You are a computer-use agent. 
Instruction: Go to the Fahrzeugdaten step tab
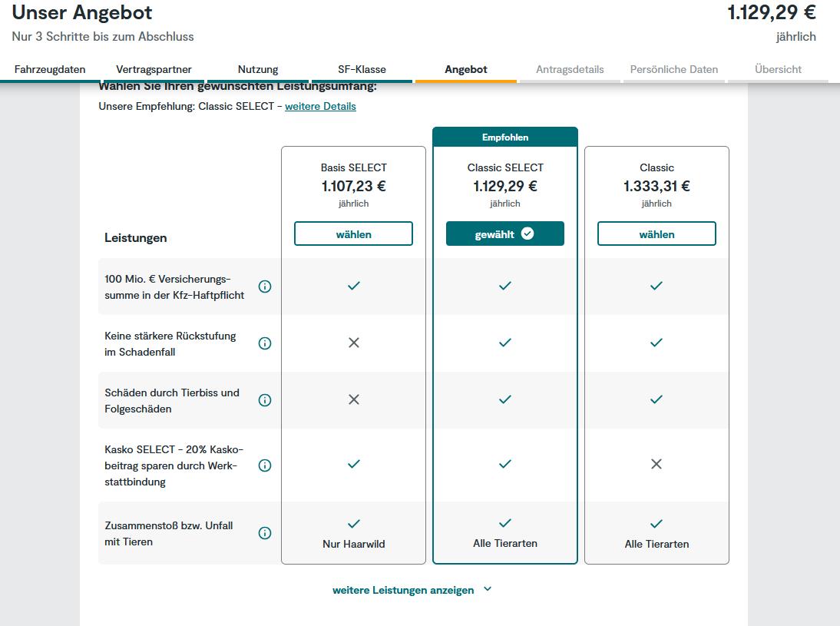coord(50,69)
